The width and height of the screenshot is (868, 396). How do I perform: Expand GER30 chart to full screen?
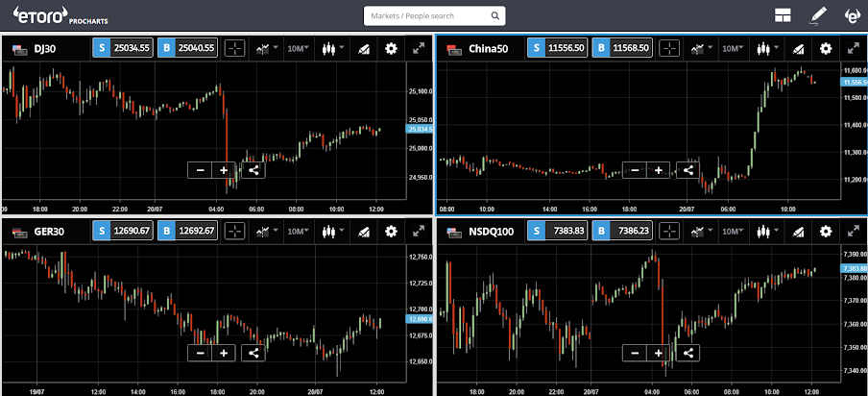pyautogui.click(x=419, y=232)
